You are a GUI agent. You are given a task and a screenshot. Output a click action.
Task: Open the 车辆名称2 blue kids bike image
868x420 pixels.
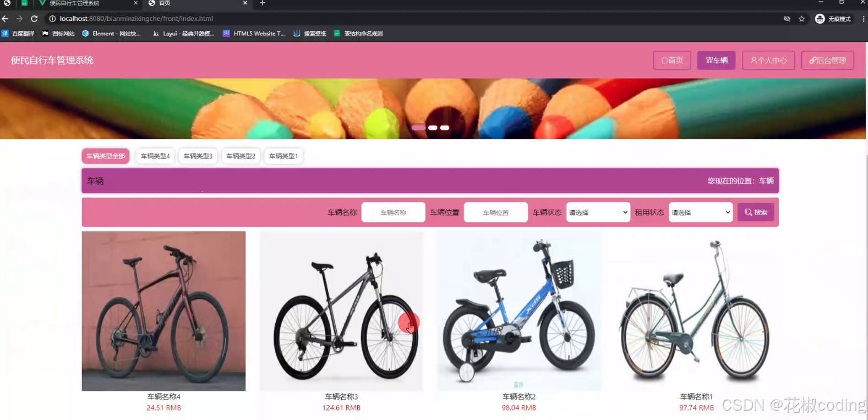pos(519,311)
